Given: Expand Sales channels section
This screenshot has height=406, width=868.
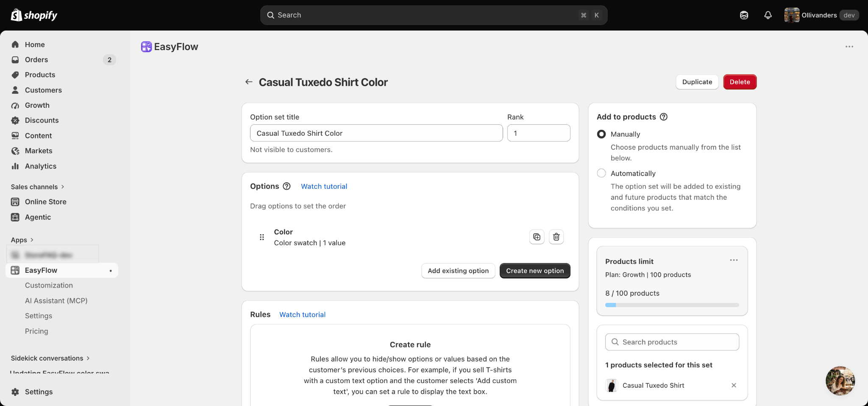Looking at the screenshot, I should (x=38, y=187).
